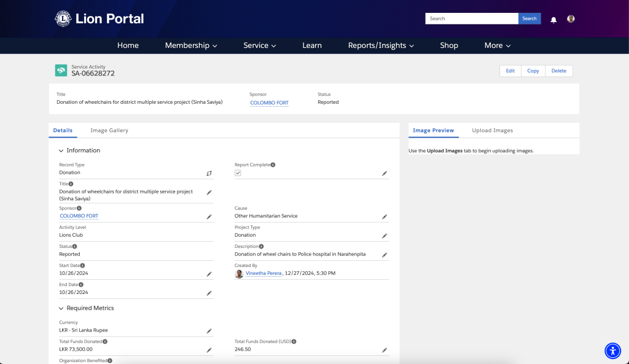Image resolution: width=629 pixels, height=364 pixels.
Task: Expand the Membership dropdown menu
Action: 191,45
